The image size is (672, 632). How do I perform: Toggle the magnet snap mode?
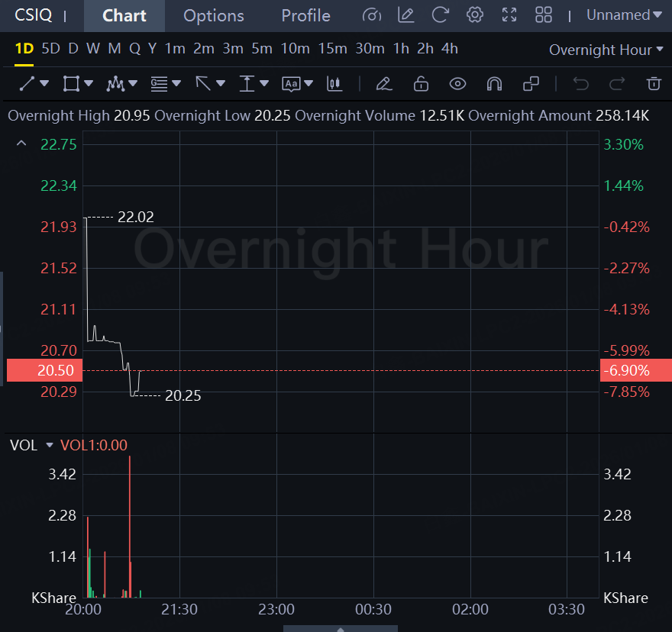[494, 83]
